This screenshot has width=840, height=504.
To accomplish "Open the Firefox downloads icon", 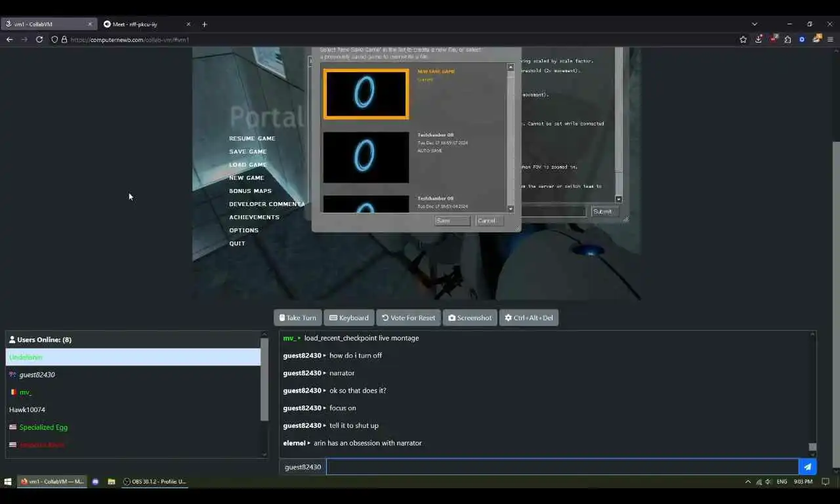I will pyautogui.click(x=759, y=39).
